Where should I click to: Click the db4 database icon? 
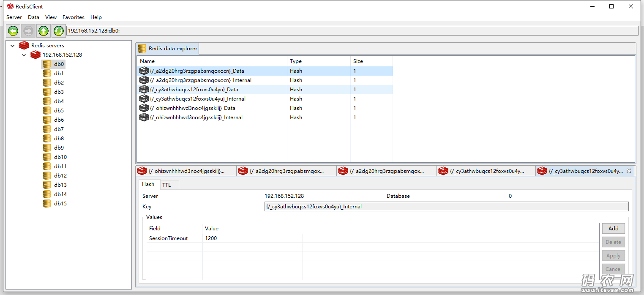47,101
